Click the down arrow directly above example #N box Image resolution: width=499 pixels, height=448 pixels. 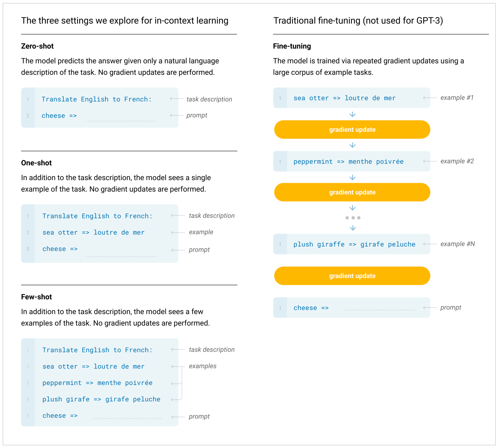coord(353,228)
